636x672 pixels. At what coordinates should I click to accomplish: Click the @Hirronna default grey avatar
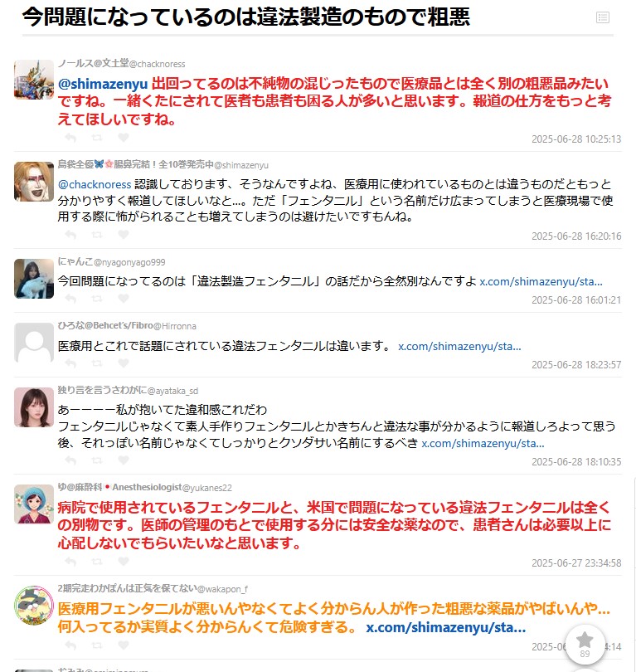(x=34, y=343)
